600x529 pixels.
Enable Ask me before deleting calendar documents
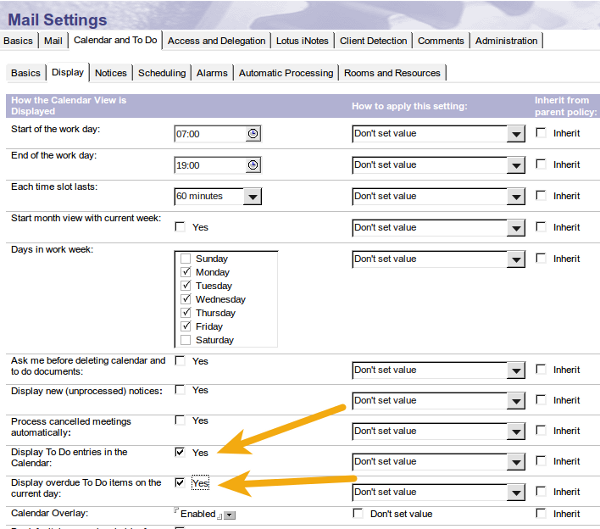pos(180,361)
